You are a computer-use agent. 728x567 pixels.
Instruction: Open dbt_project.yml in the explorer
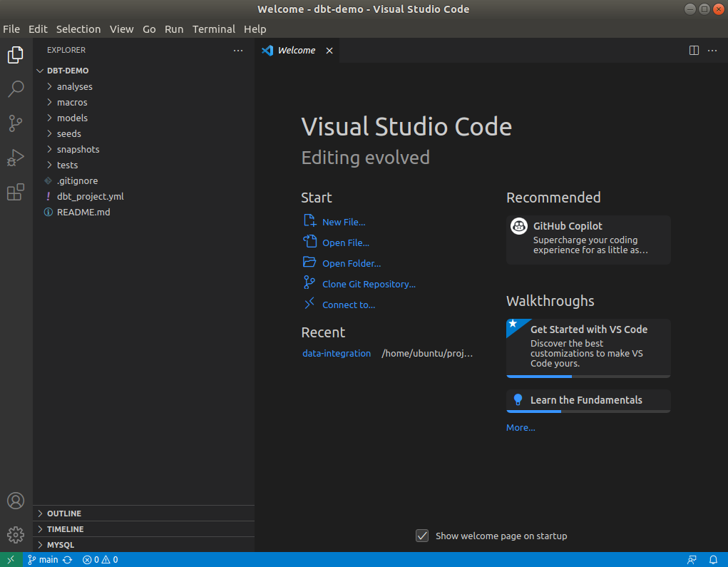[90, 196]
